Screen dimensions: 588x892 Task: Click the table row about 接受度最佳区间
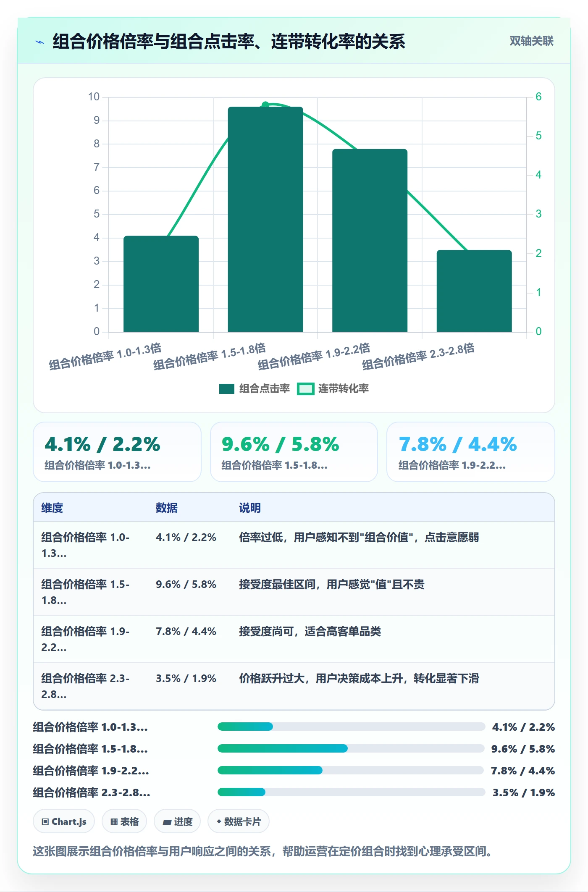294,592
